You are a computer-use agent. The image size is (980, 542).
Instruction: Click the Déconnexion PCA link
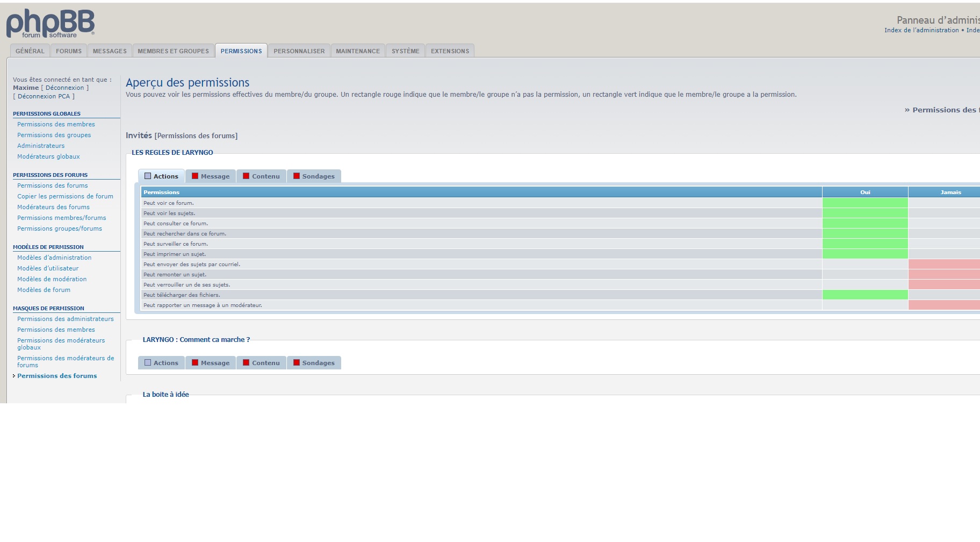coord(44,96)
